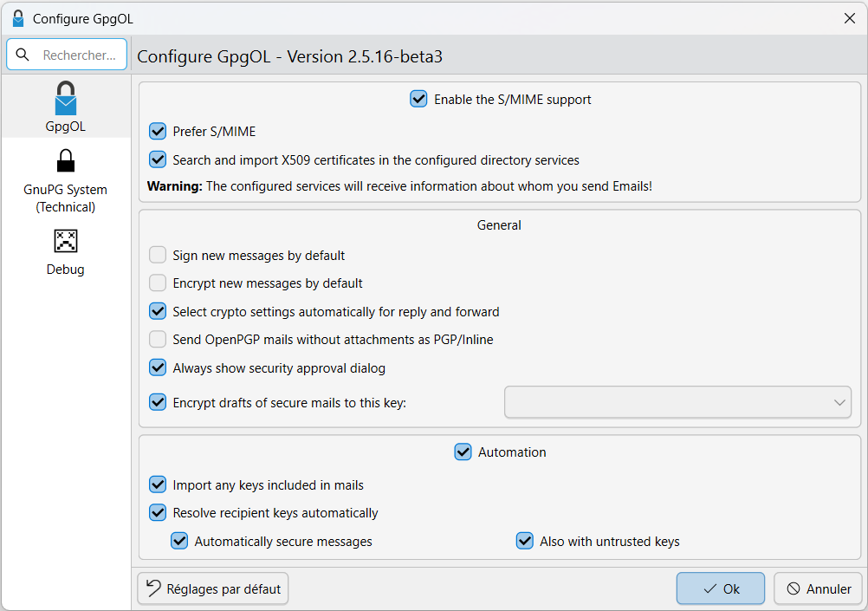Click the Rechercher search field
This screenshot has width=868, height=611.
click(67, 55)
